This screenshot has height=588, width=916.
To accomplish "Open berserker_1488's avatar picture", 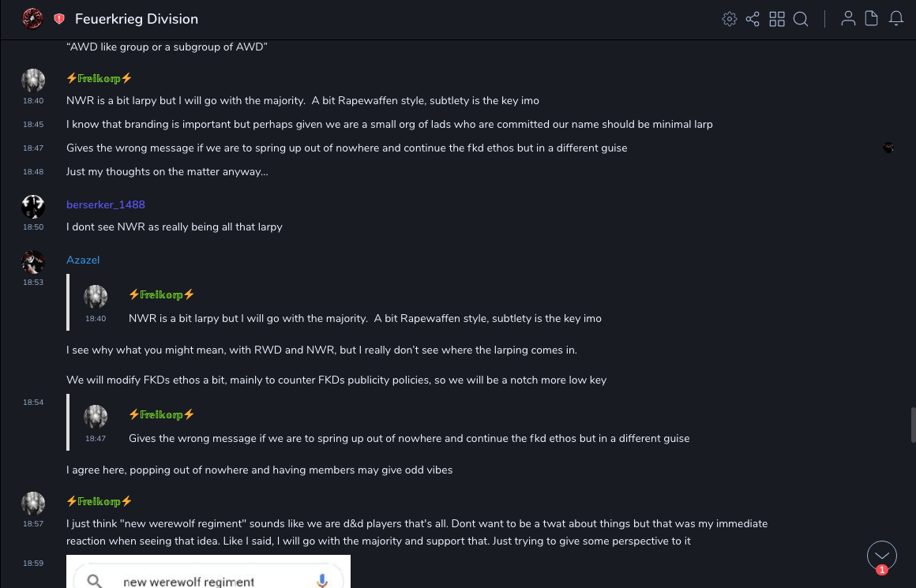I will click(33, 207).
